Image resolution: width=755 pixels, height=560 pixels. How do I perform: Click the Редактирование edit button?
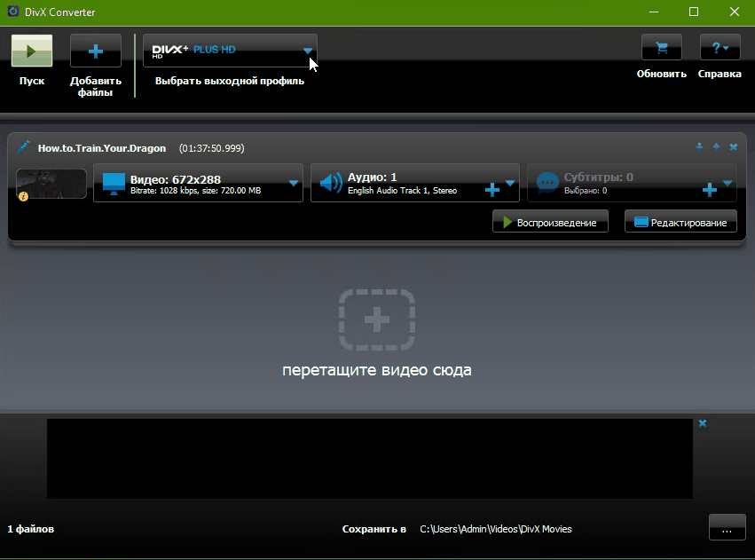[x=680, y=222]
